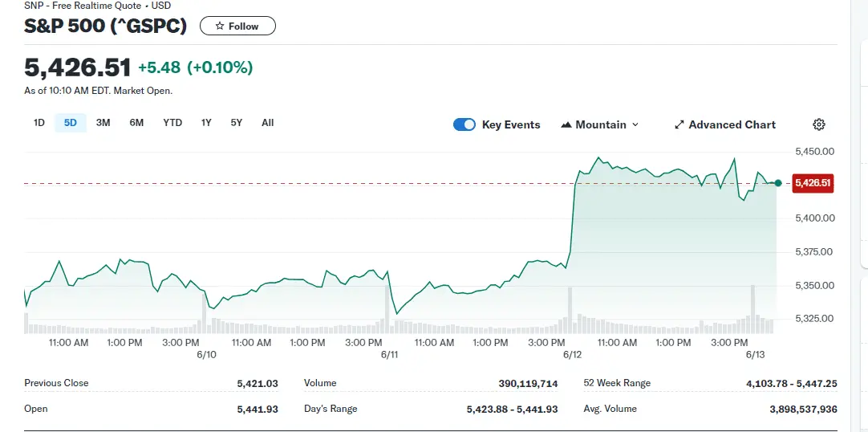Show the All time range
The image size is (868, 432).
pos(267,123)
